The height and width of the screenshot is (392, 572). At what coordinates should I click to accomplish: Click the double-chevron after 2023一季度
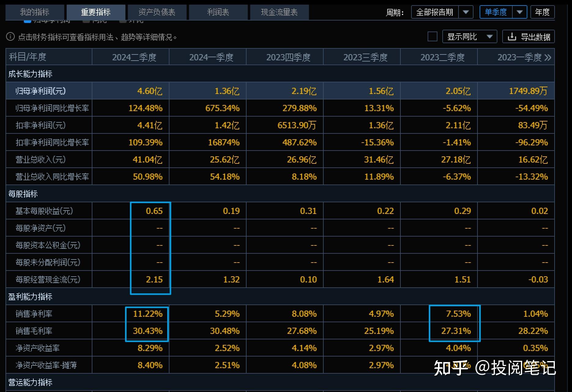[548, 58]
